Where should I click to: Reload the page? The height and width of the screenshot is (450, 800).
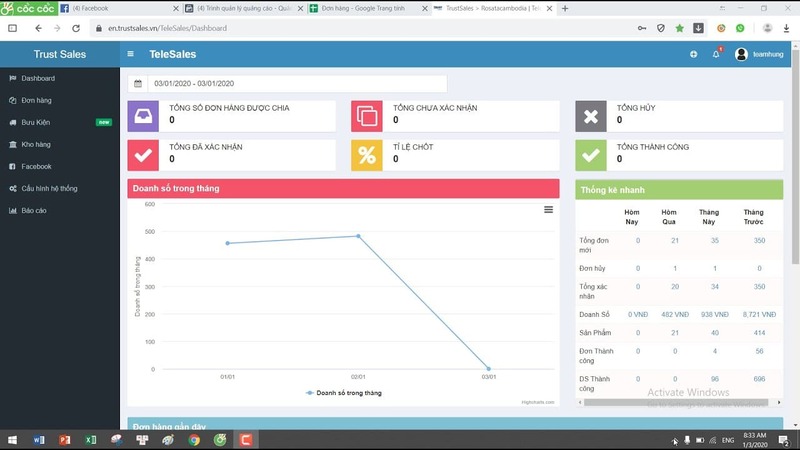(x=76, y=28)
